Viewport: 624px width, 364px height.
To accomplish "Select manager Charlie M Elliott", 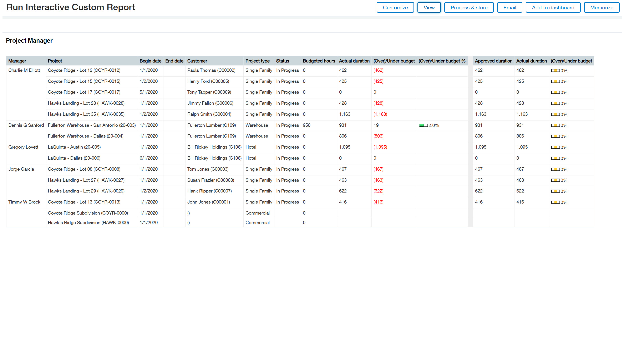I will coord(24,70).
